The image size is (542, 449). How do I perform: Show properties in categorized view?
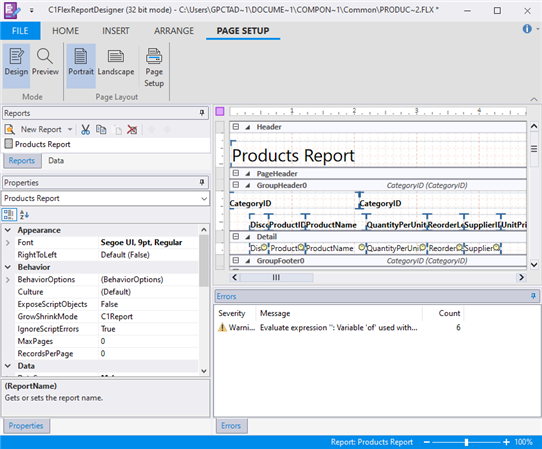pos(9,215)
